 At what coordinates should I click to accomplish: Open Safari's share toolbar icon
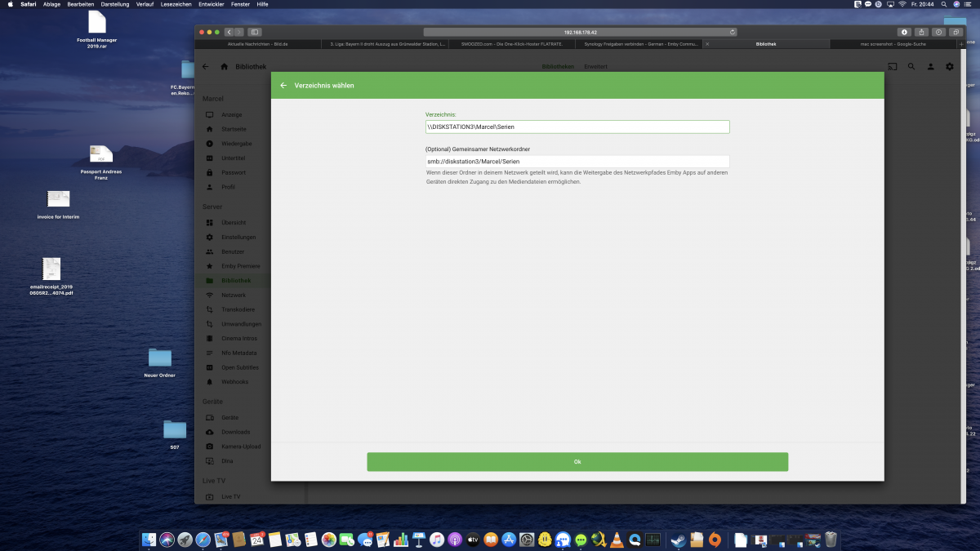coord(922,32)
